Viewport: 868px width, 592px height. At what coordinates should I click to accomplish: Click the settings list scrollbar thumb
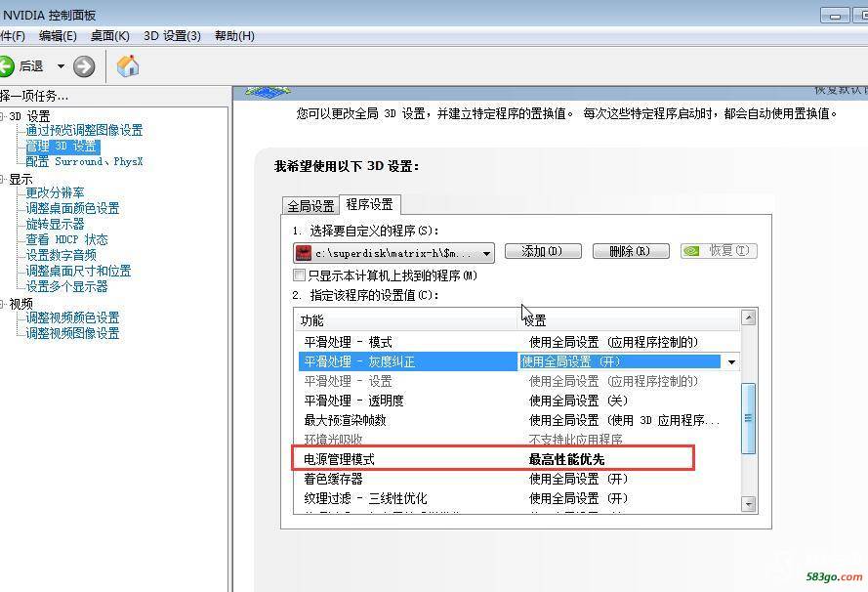click(749, 418)
